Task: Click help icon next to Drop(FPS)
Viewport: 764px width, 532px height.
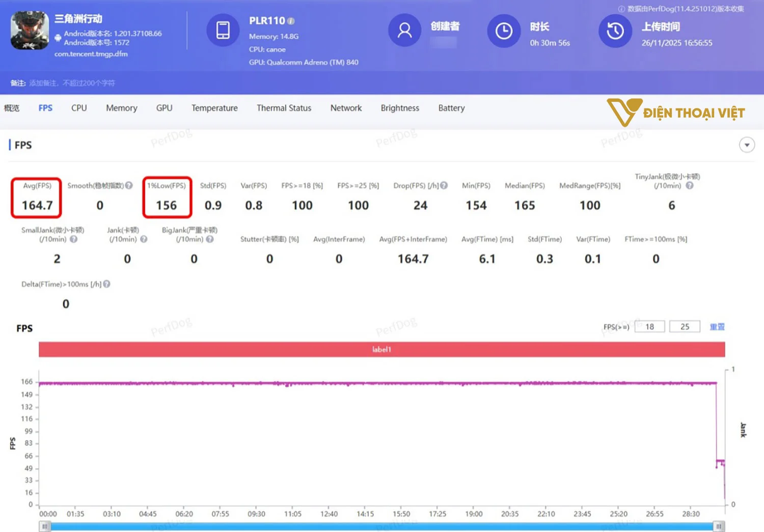Action: click(x=444, y=186)
